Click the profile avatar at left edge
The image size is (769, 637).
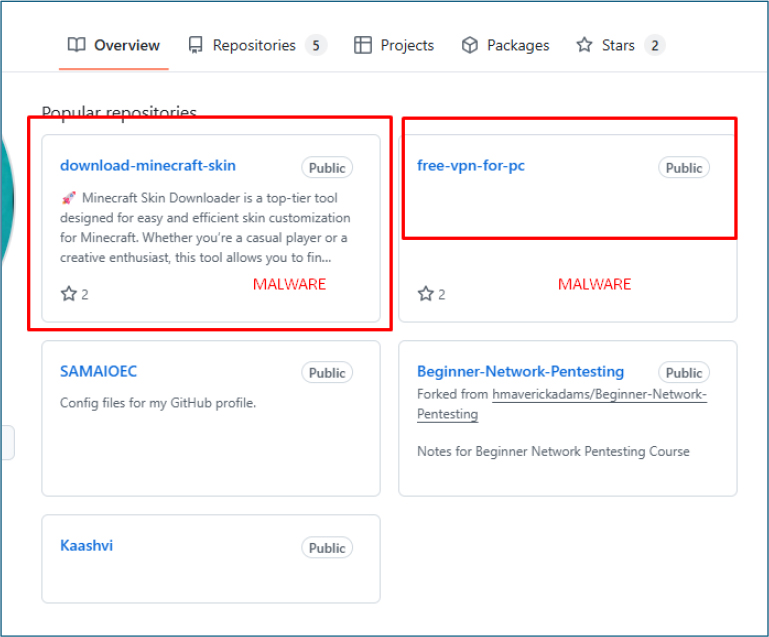[7, 200]
